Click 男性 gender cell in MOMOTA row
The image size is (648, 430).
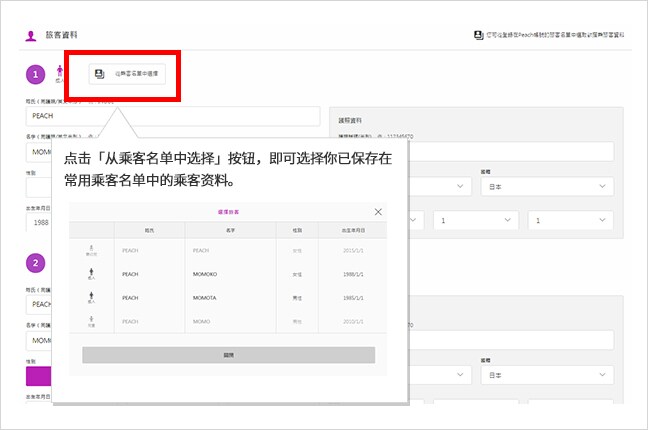[297, 298]
